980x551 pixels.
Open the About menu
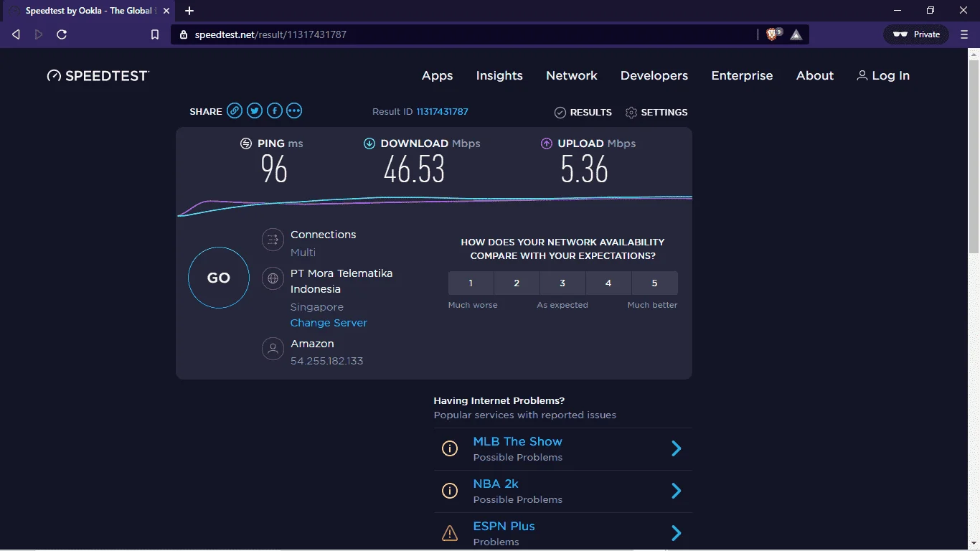tap(815, 75)
